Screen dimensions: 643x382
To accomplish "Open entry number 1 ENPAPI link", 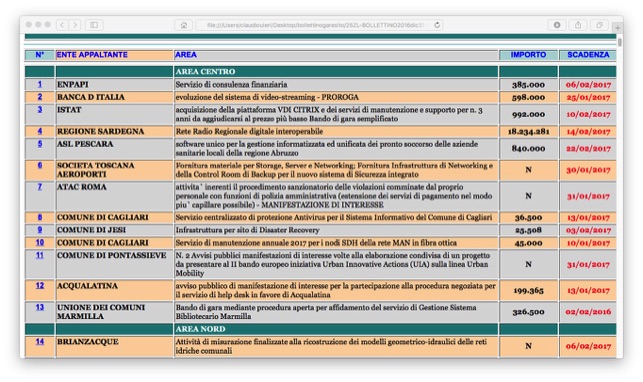I will 40,84.
